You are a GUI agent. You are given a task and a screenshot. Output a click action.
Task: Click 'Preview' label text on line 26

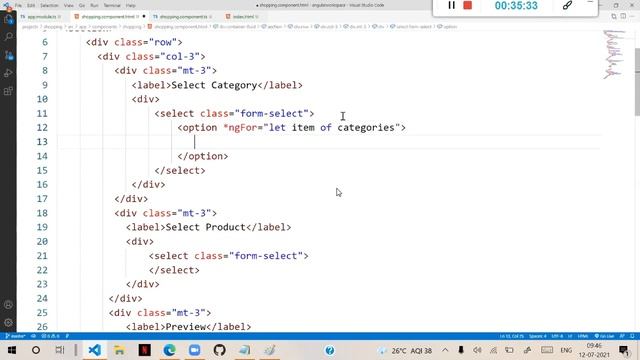click(185, 327)
